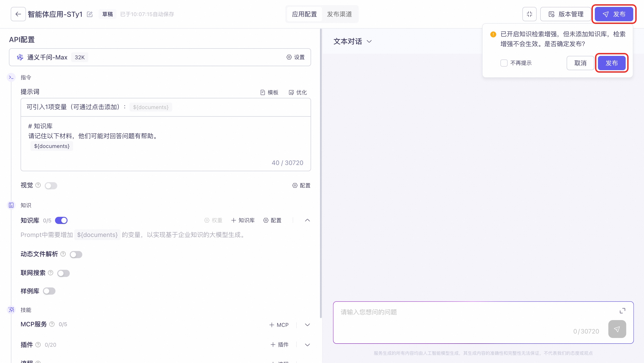Click the 视觉 help question mark icon

pos(38,185)
